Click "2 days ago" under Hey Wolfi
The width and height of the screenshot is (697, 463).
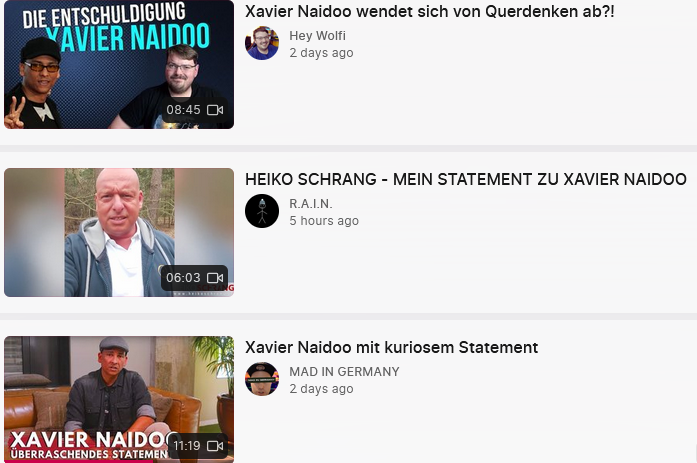[321, 53]
